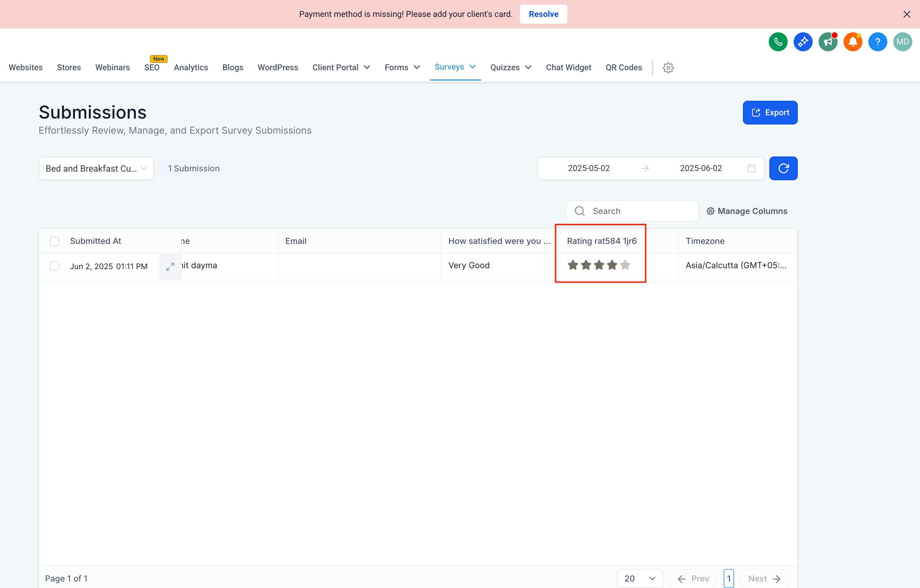Open the megaphone announcements icon
This screenshot has width=920, height=588.
point(827,41)
